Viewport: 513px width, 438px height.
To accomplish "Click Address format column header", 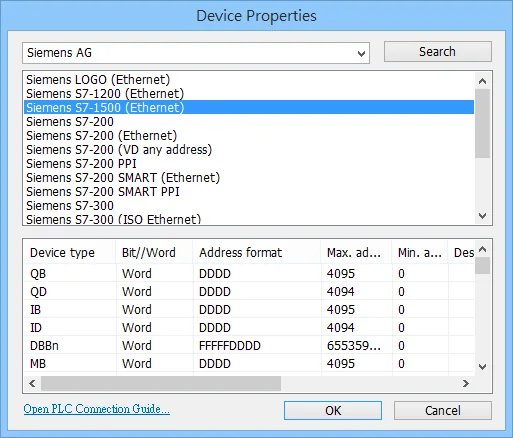I will (x=257, y=252).
